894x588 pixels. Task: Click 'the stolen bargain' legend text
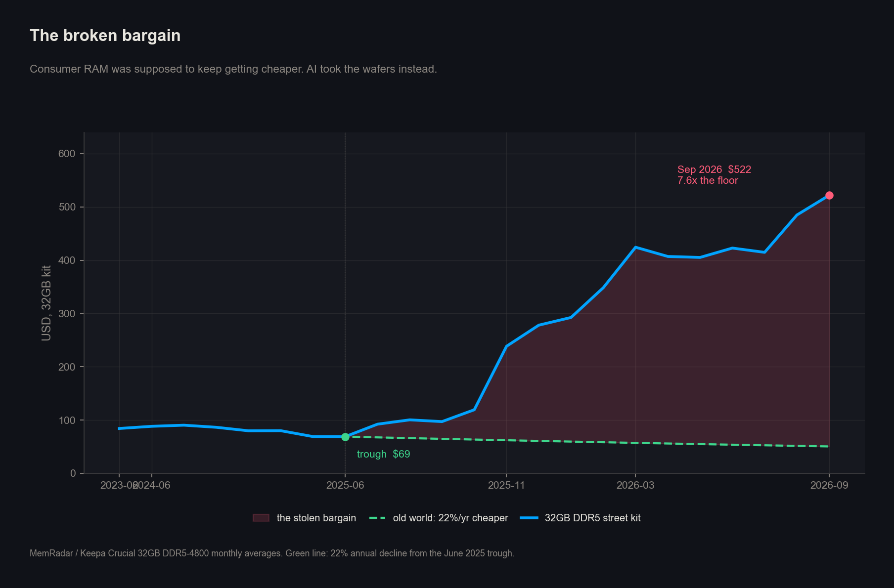coord(316,518)
